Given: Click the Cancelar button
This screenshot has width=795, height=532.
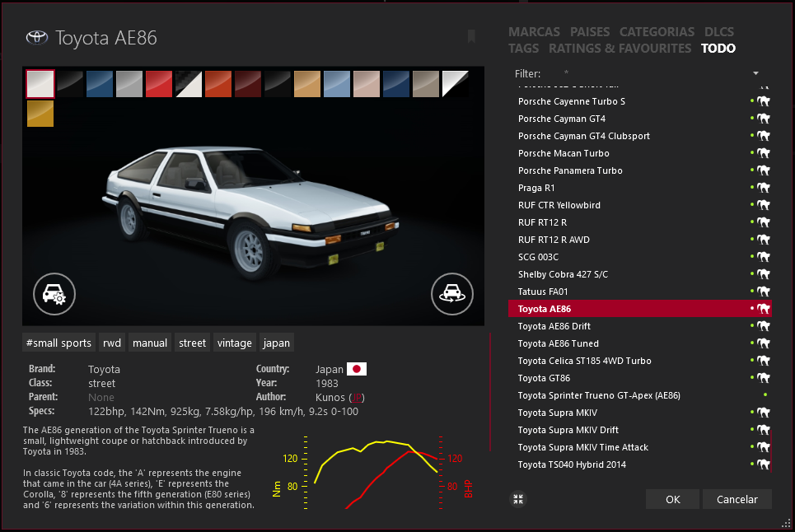Looking at the screenshot, I should pos(737,499).
